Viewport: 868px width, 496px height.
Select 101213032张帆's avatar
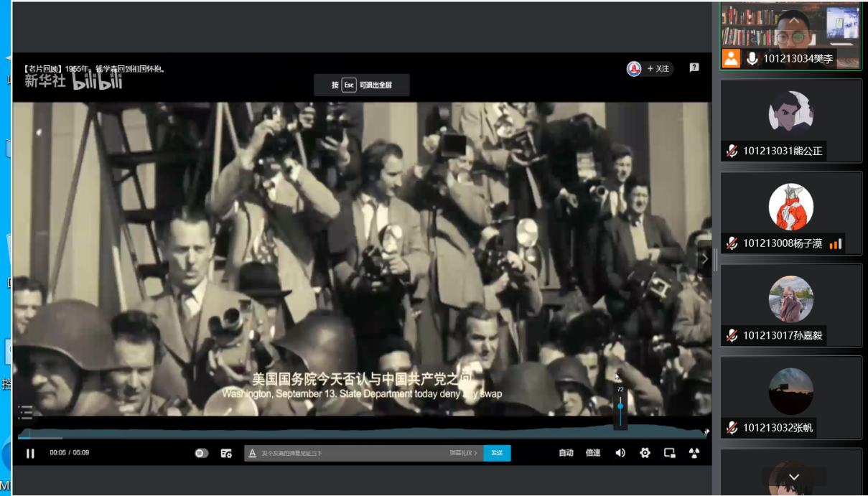tap(790, 390)
